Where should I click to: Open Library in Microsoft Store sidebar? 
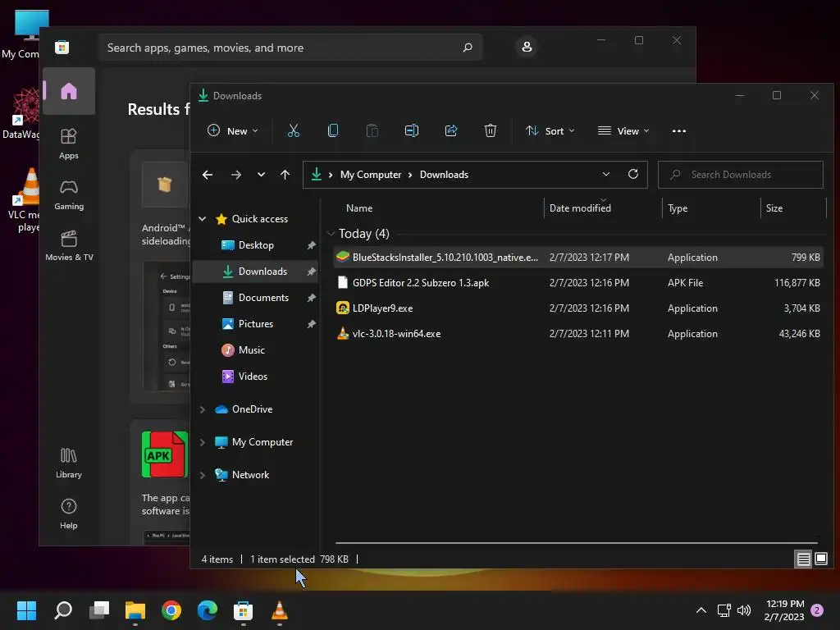(x=69, y=463)
